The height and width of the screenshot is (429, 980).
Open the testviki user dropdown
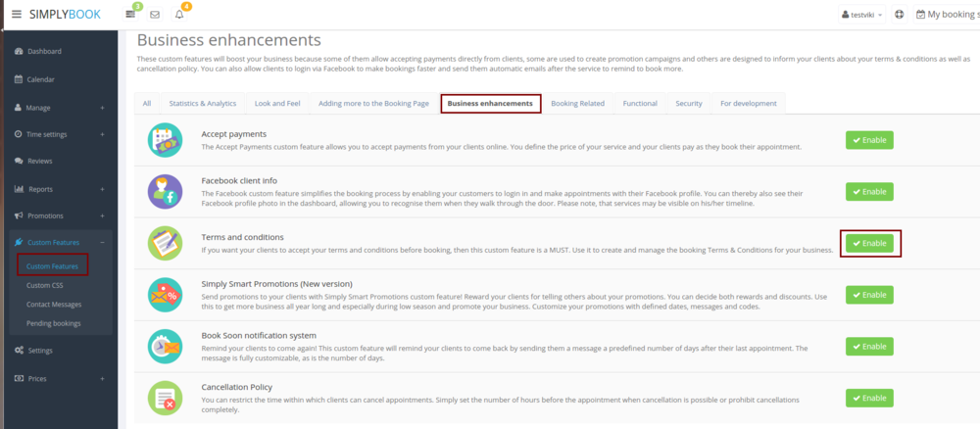pyautogui.click(x=862, y=15)
